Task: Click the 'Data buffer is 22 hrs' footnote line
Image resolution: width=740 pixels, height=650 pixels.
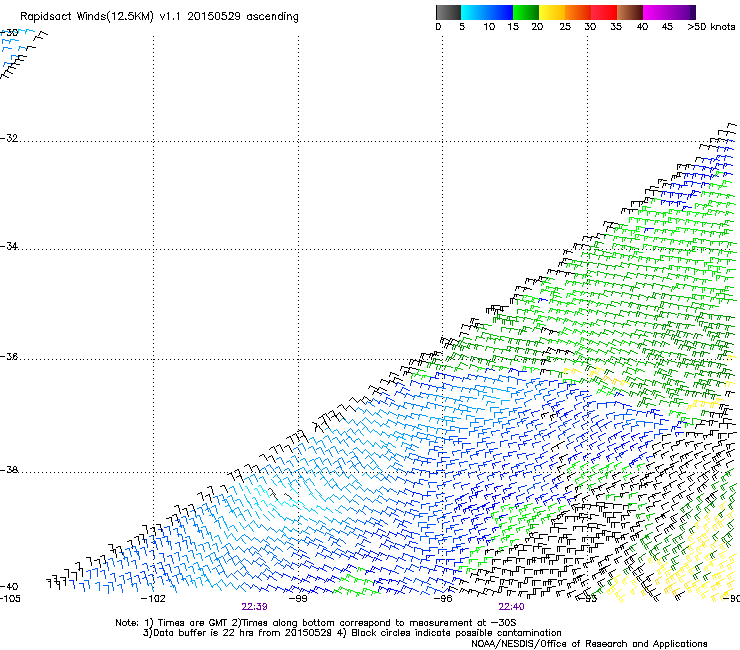Action: tap(352, 633)
